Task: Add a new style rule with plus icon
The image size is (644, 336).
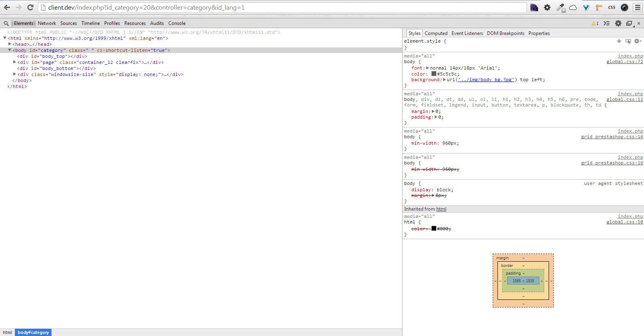Action: [619, 41]
